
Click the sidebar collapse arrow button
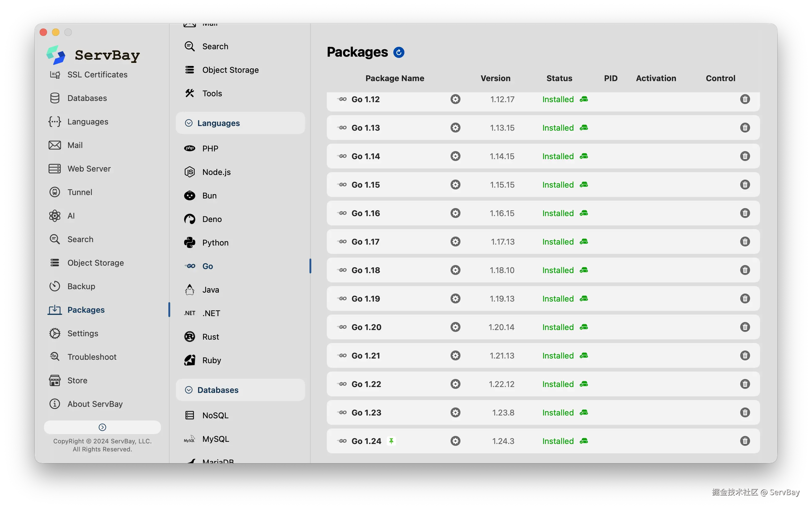point(102,427)
